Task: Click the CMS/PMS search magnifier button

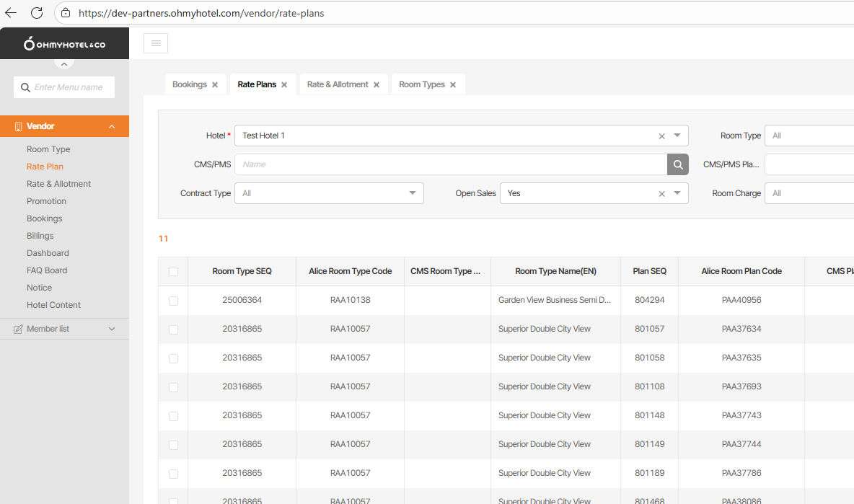Action: [677, 164]
